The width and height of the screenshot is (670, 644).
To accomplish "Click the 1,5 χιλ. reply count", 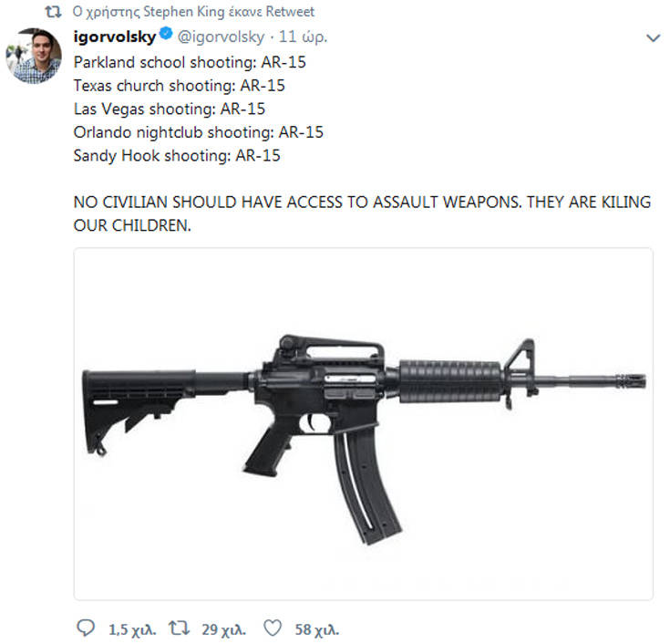I will 132,629.
